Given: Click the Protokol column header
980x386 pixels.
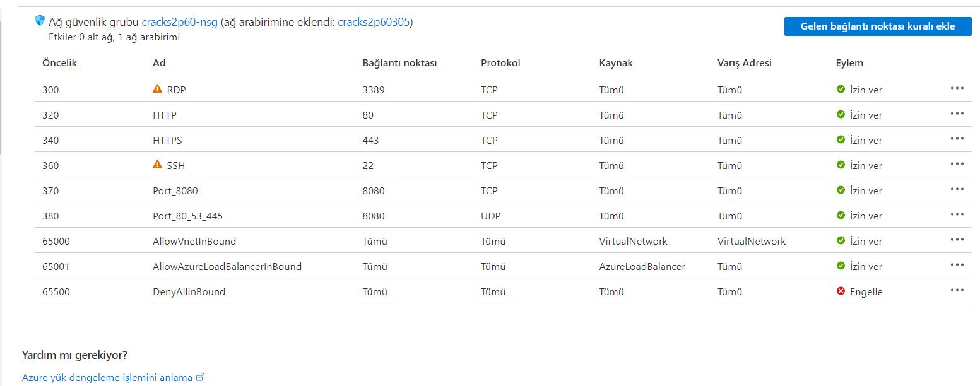Looking at the screenshot, I should point(500,63).
